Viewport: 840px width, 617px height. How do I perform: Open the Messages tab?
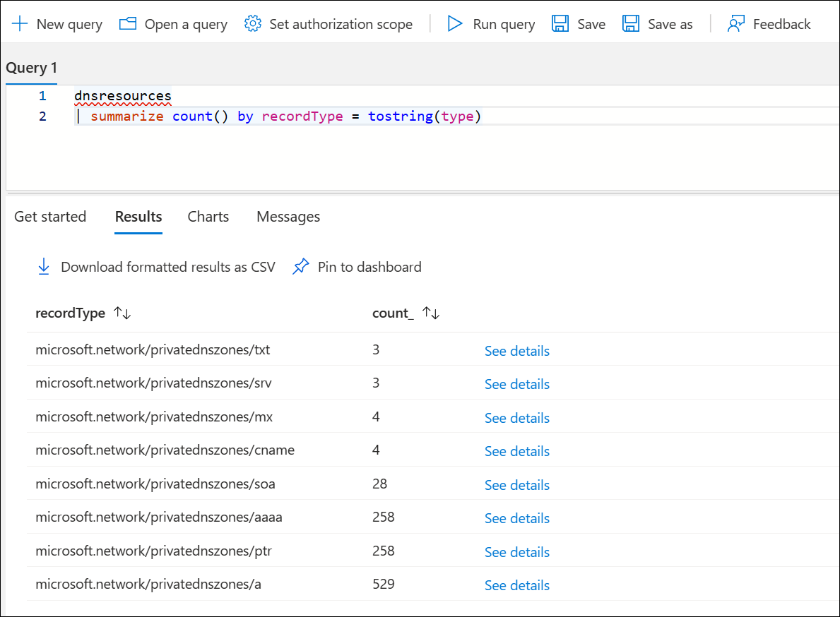point(288,216)
